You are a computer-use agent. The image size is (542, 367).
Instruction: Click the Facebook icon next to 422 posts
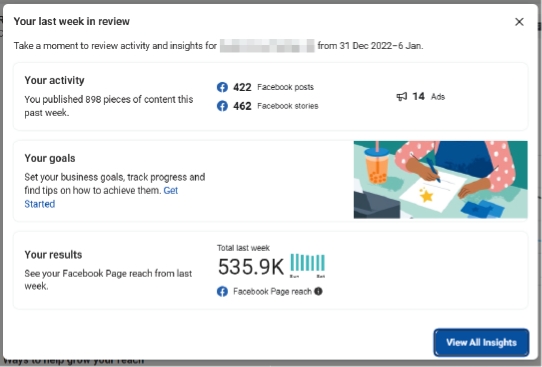[222, 87]
